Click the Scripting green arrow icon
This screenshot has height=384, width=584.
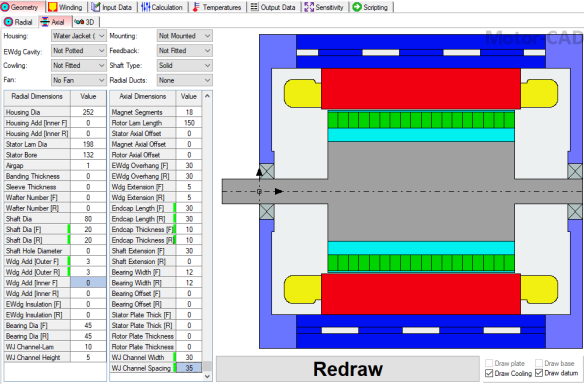(x=357, y=7)
